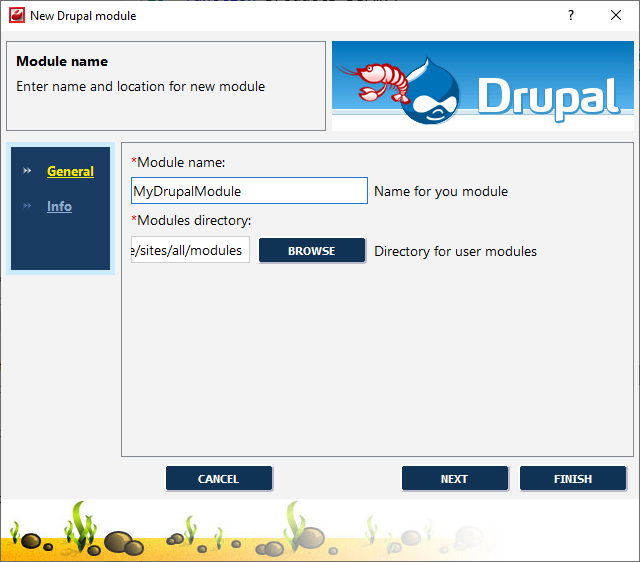The width and height of the screenshot is (640, 562).
Task: Click the arrow icon beside Info
Action: tap(27, 206)
